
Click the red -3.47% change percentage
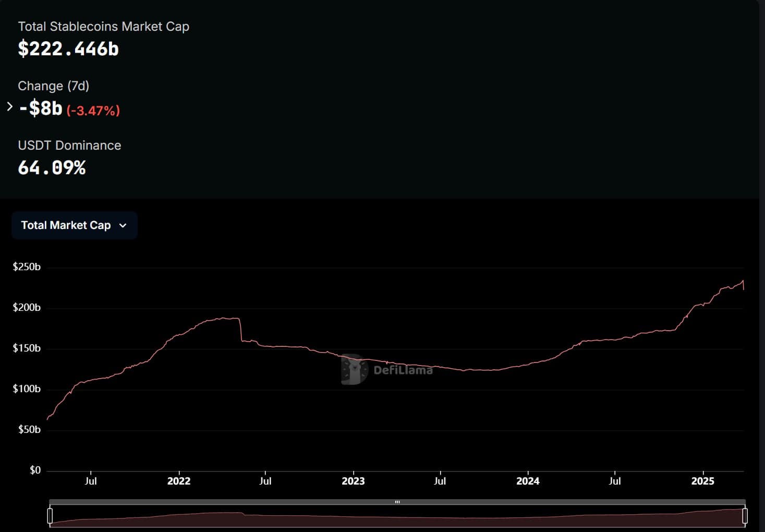pos(93,111)
